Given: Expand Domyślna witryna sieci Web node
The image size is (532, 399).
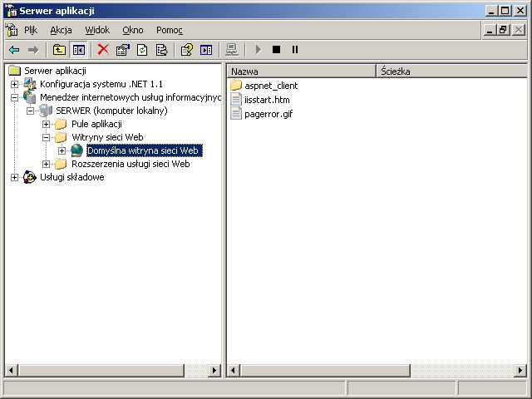Looking at the screenshot, I should pos(62,150).
